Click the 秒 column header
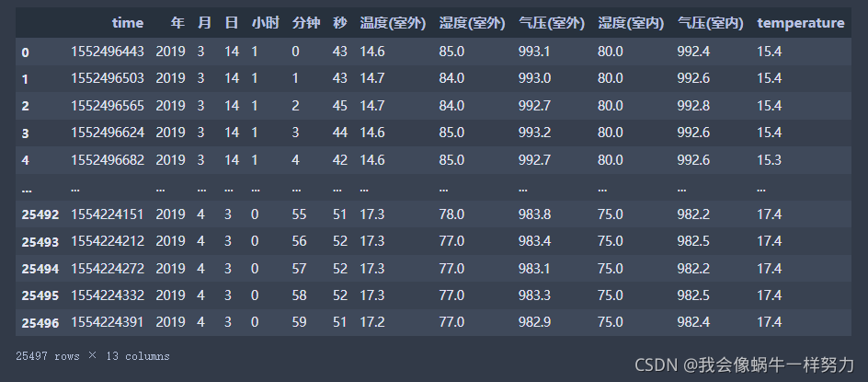Image resolution: width=868 pixels, height=382 pixels. click(x=340, y=23)
